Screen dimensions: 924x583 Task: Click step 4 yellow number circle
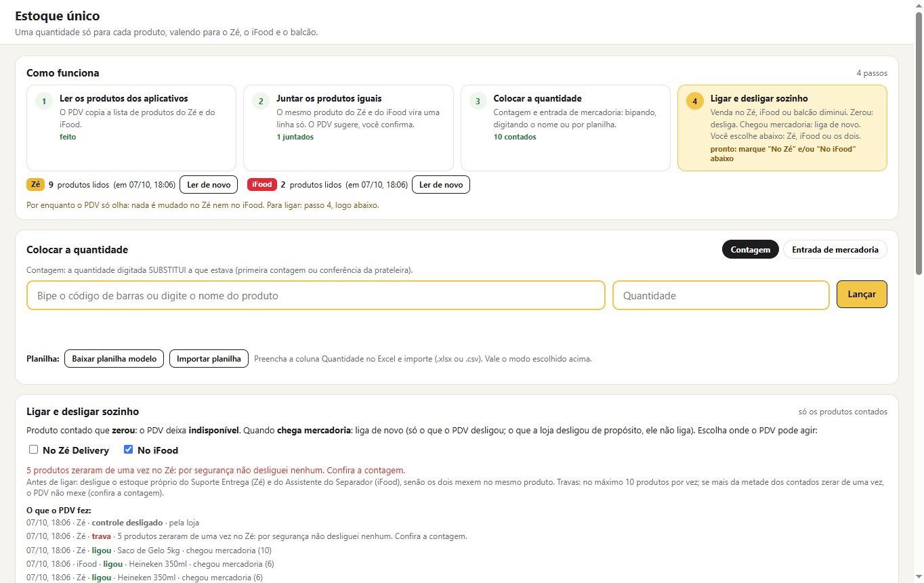[694, 102]
